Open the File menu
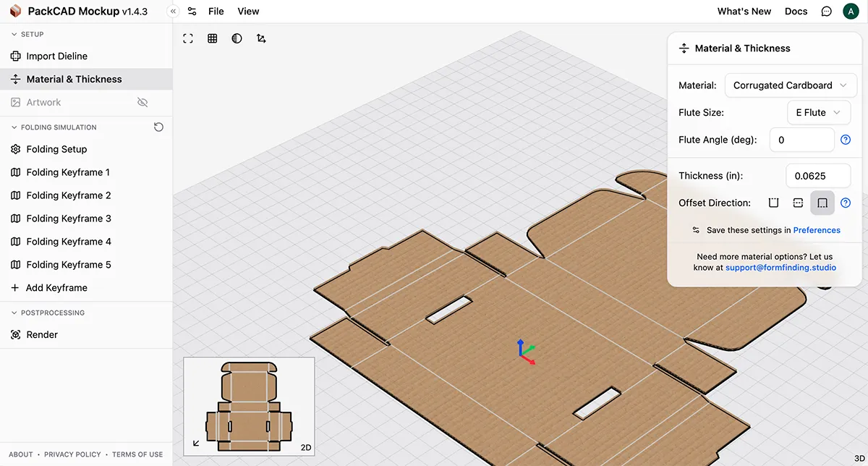The height and width of the screenshot is (466, 868). [x=216, y=12]
